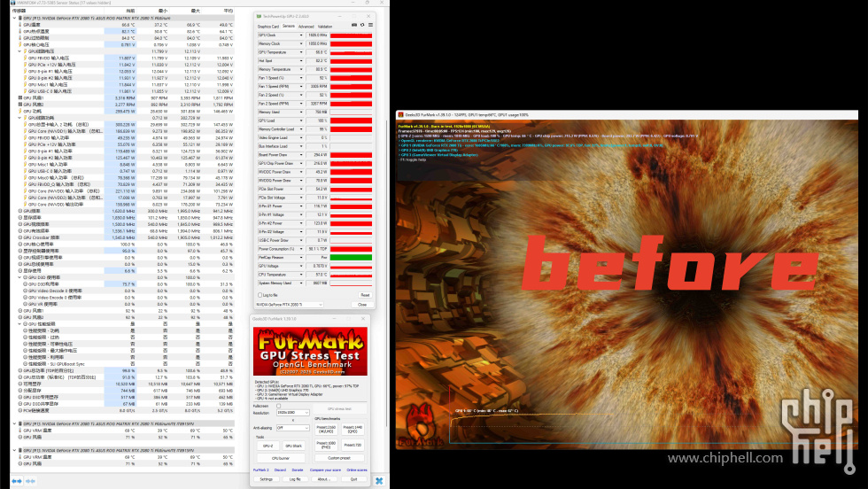Open Validation tab in GPU-Z
The width and height of the screenshot is (868, 489).
coord(326,27)
